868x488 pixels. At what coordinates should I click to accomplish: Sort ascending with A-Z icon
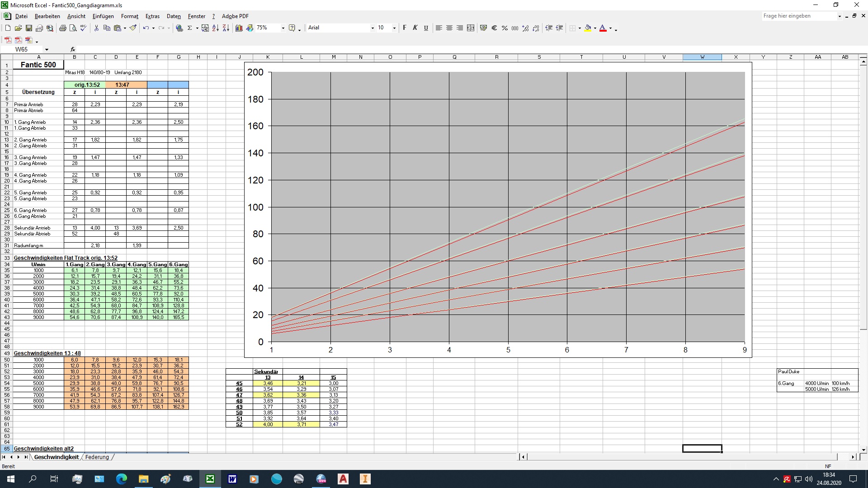[x=215, y=28]
